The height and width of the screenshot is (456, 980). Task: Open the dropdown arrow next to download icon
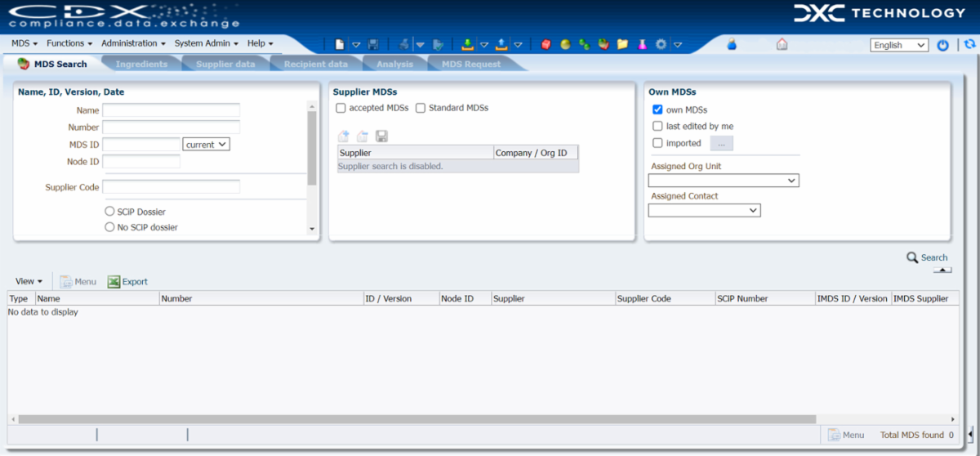(483, 45)
